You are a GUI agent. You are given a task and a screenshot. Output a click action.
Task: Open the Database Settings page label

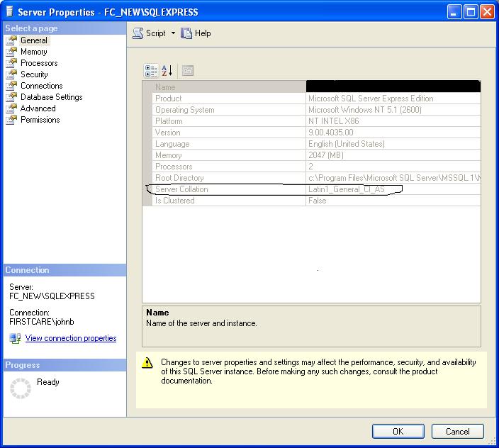[x=52, y=96]
